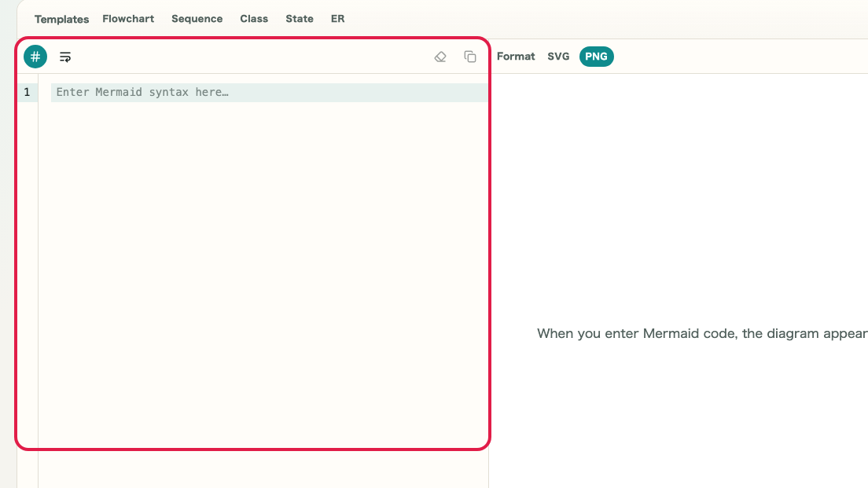This screenshot has width=868, height=488.
Task: Open the Flowchart template
Action: click(128, 19)
